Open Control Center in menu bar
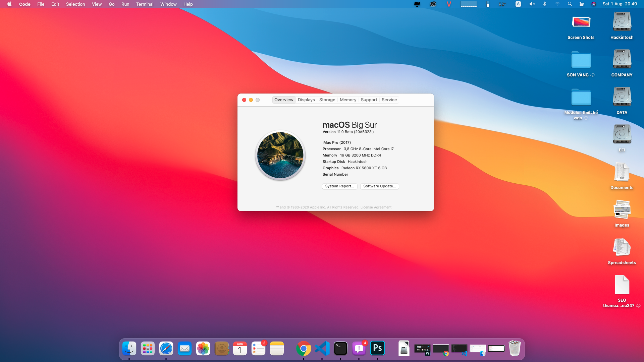The height and width of the screenshot is (362, 644). pos(582,4)
